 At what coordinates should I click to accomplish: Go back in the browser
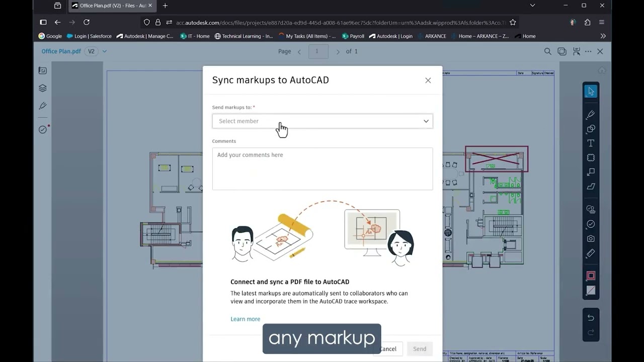pyautogui.click(x=57, y=22)
